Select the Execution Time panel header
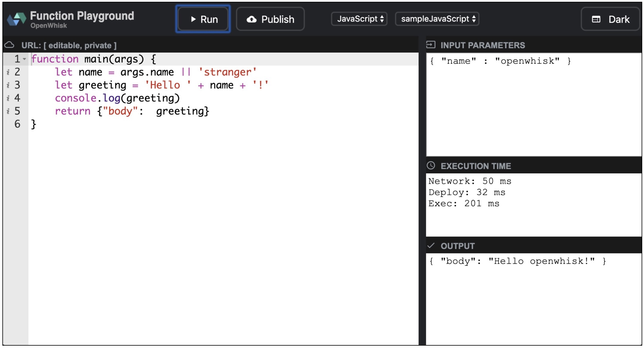Image resolution: width=644 pixels, height=348 pixels. click(x=476, y=166)
